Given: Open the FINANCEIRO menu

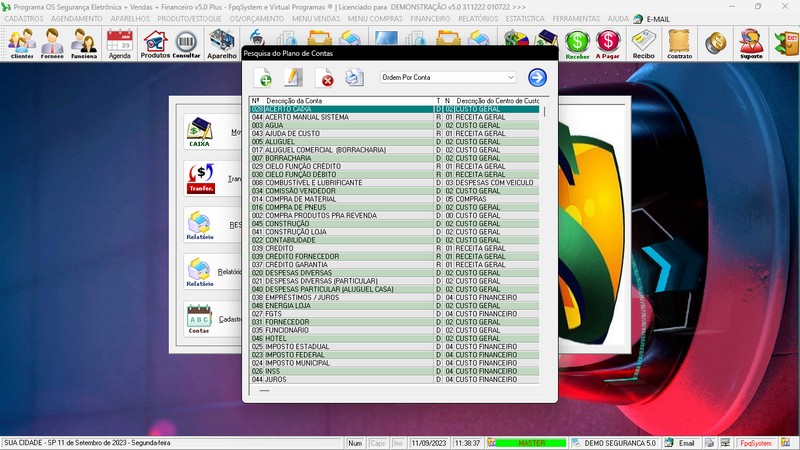Looking at the screenshot, I should (430, 18).
